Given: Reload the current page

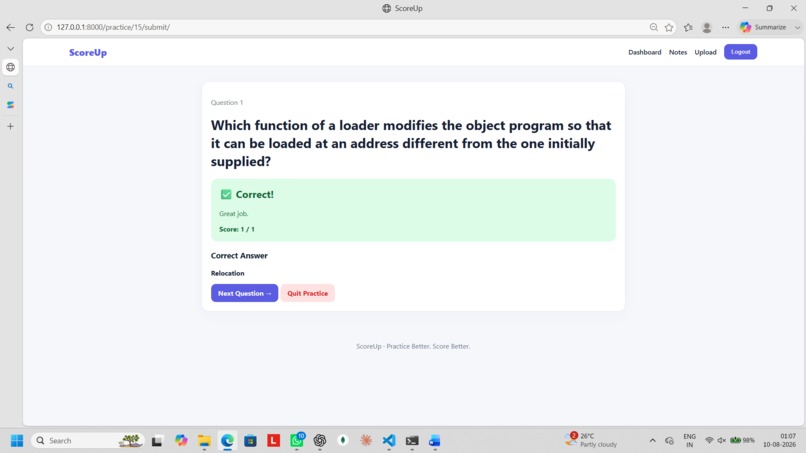Looking at the screenshot, I should tap(29, 27).
